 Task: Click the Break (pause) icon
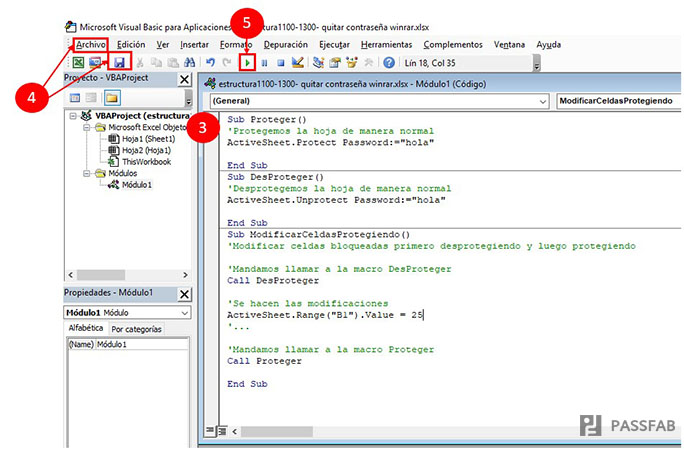click(x=264, y=63)
